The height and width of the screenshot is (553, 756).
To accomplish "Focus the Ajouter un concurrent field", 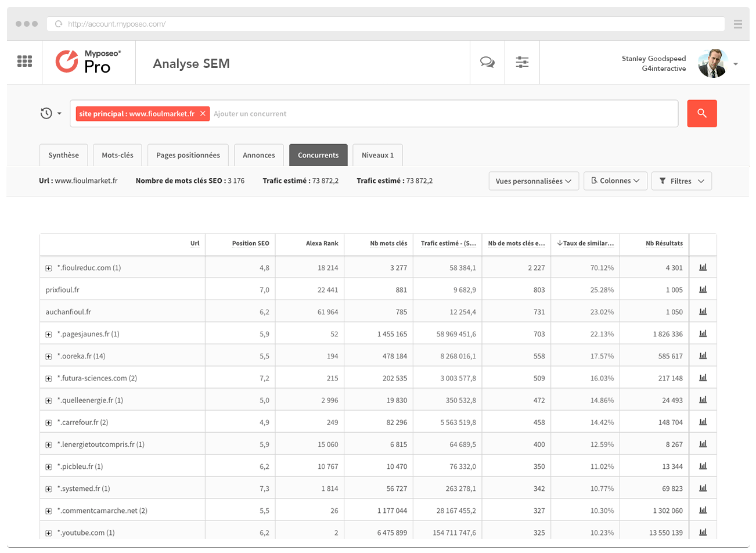I will tap(443, 114).
